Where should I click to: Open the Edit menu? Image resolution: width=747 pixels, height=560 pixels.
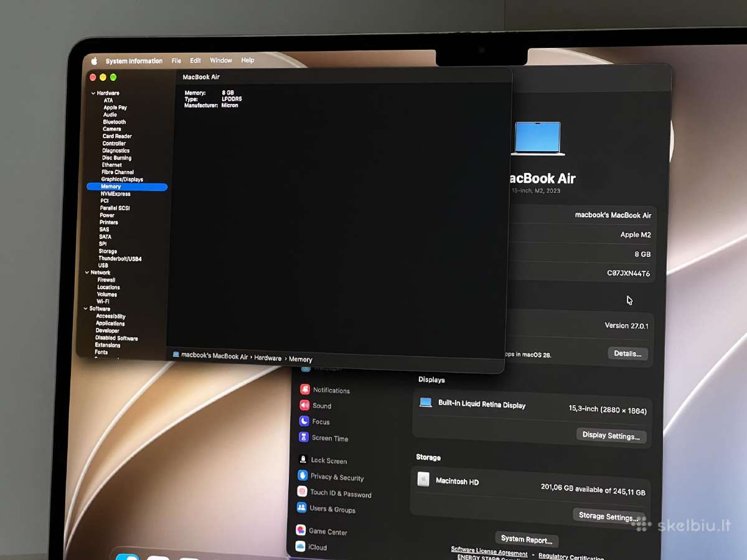point(195,60)
